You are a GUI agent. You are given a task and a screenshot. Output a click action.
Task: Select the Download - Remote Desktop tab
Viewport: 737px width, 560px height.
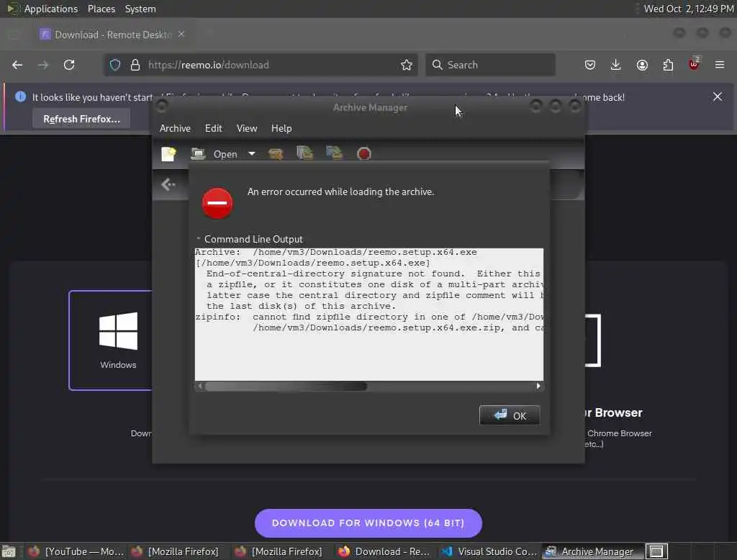click(x=112, y=35)
